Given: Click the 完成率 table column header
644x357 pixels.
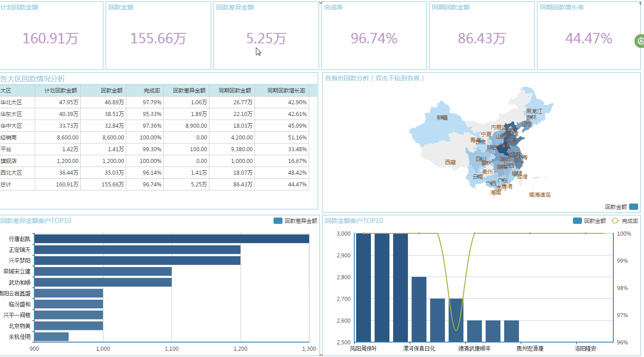Looking at the screenshot, I should [x=152, y=91].
